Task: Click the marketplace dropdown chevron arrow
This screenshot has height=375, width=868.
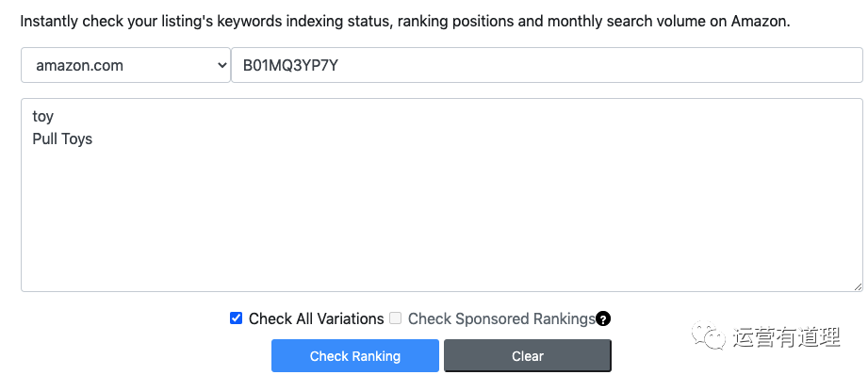Action: point(222,65)
